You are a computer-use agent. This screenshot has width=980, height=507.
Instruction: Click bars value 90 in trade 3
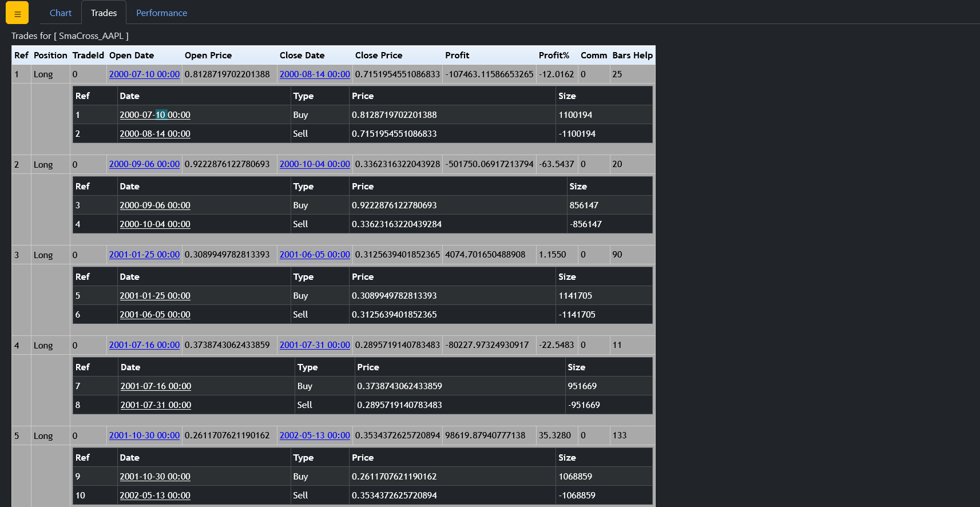pyautogui.click(x=617, y=255)
